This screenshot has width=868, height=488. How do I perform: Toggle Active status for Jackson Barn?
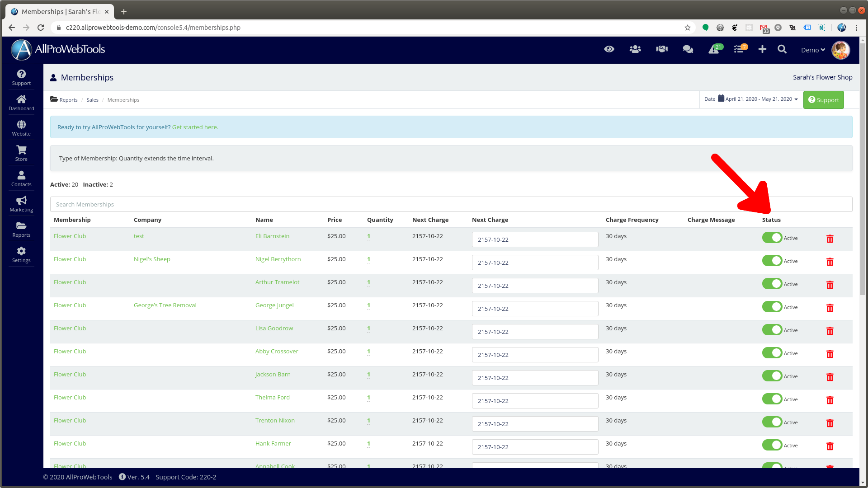772,376
